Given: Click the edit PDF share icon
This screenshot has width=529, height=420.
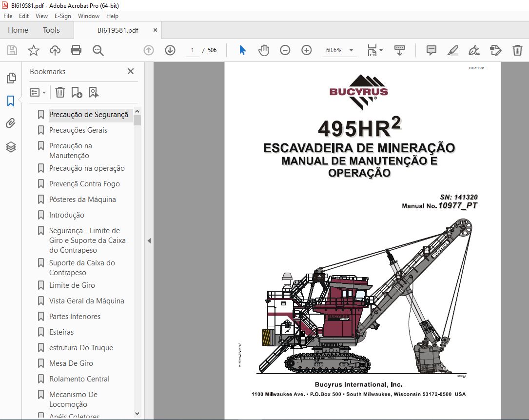Looking at the screenshot, I should (495, 50).
